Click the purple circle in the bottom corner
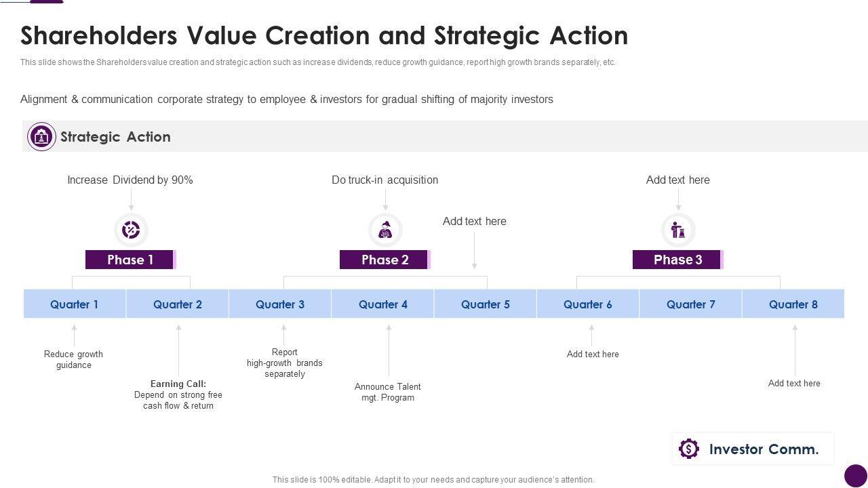Image resolution: width=868 pixels, height=488 pixels. coord(855,475)
